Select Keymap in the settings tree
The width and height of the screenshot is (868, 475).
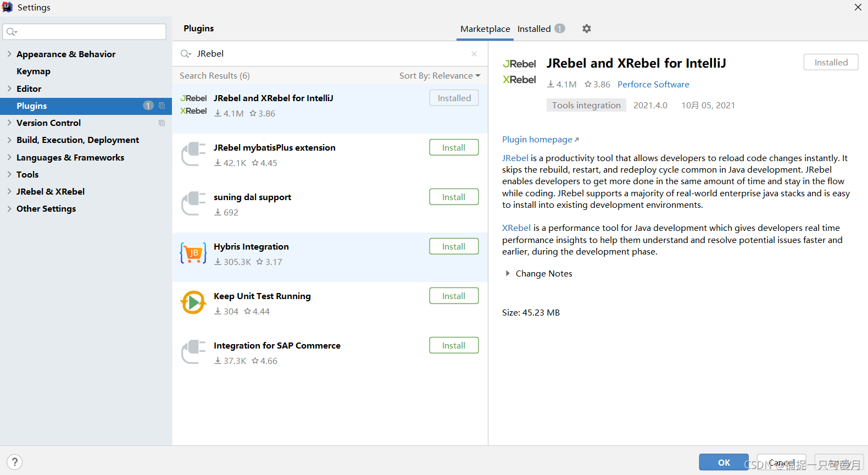click(x=34, y=71)
